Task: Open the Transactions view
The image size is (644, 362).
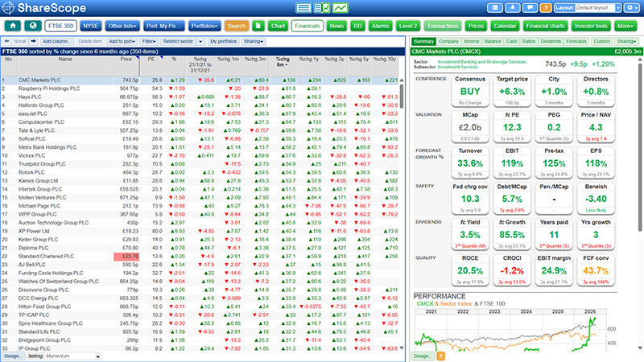Action: (x=442, y=26)
